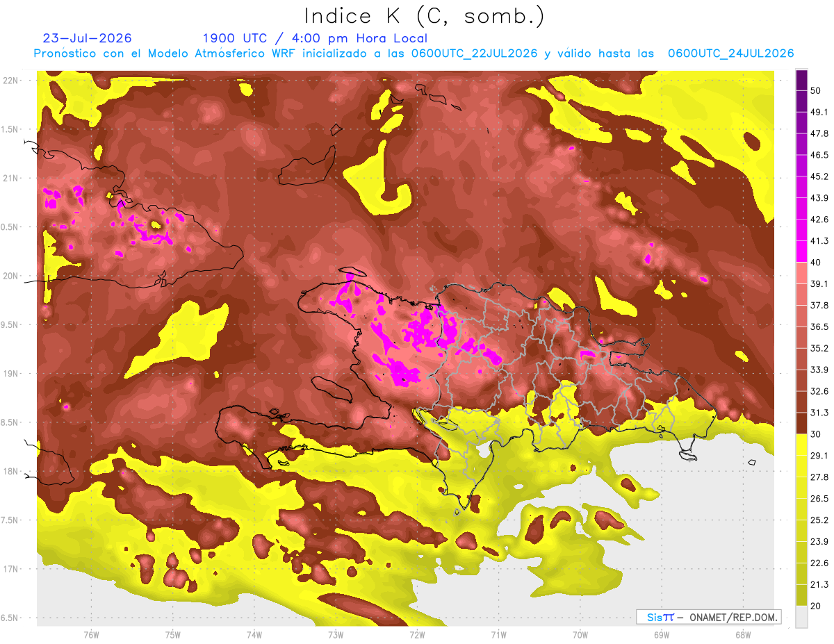Image resolution: width=834 pixels, height=644 pixels.
Task: Click the legend value "47.8"
Action: (819, 133)
